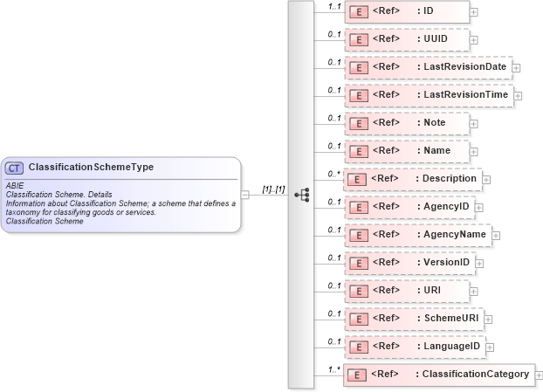
Task: Expand the LanguageID element plus box
Action: click(x=490, y=347)
